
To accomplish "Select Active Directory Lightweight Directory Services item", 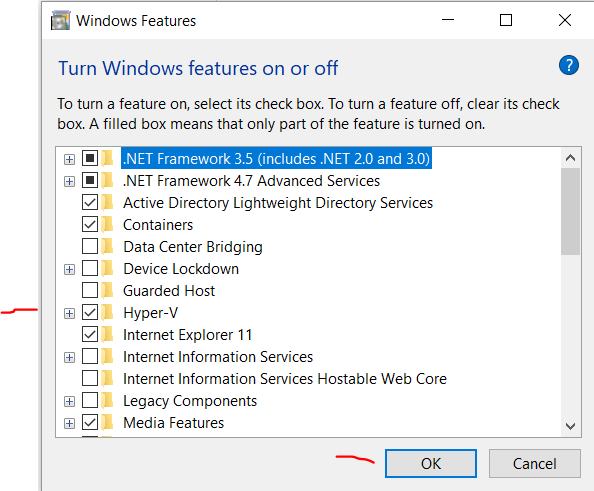I will (278, 203).
